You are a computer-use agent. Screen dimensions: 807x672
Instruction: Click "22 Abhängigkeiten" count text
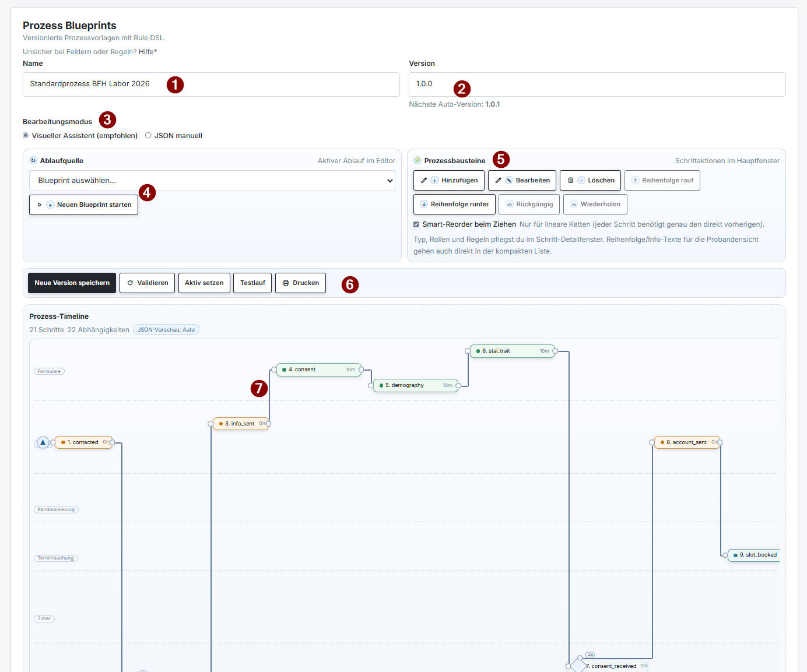tap(99, 330)
